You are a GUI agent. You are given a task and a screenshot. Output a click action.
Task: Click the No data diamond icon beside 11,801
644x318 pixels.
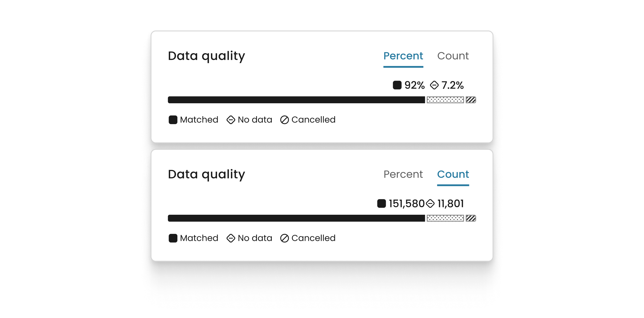tap(430, 204)
